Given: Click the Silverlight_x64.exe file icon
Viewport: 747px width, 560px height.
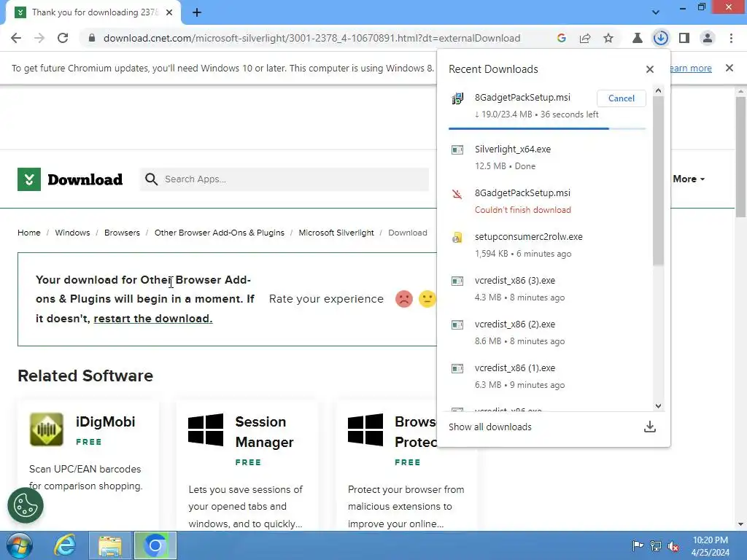Looking at the screenshot, I should [457, 150].
